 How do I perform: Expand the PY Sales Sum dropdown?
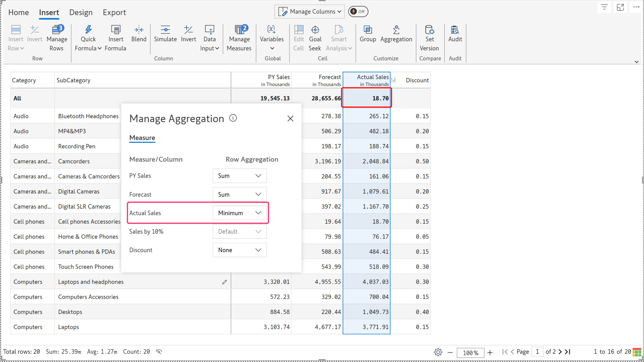[x=239, y=176]
